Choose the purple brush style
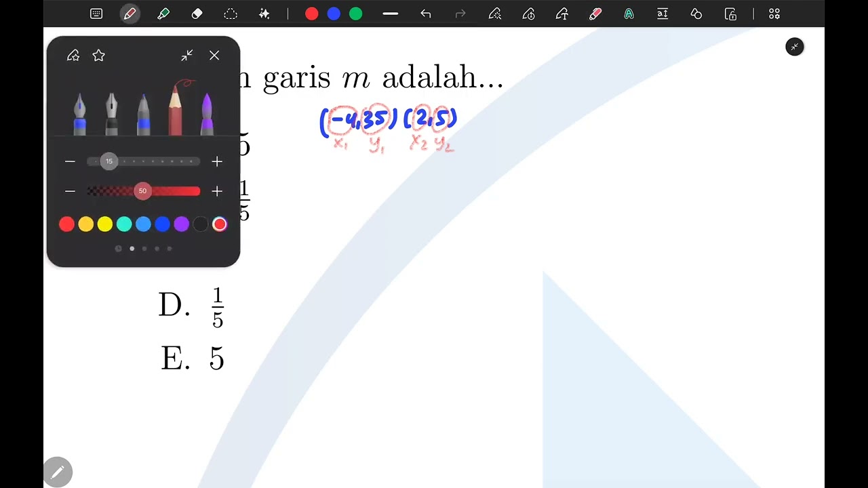The height and width of the screenshot is (488, 868). [x=207, y=114]
